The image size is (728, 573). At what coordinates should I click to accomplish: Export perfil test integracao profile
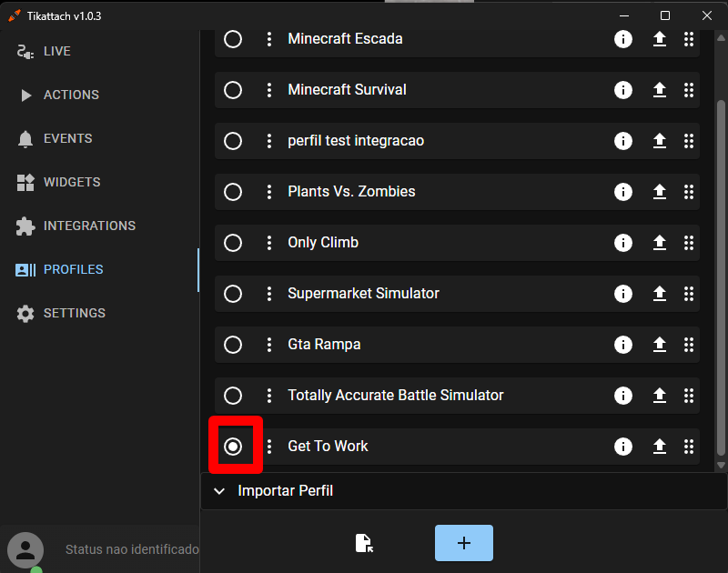[x=660, y=141]
